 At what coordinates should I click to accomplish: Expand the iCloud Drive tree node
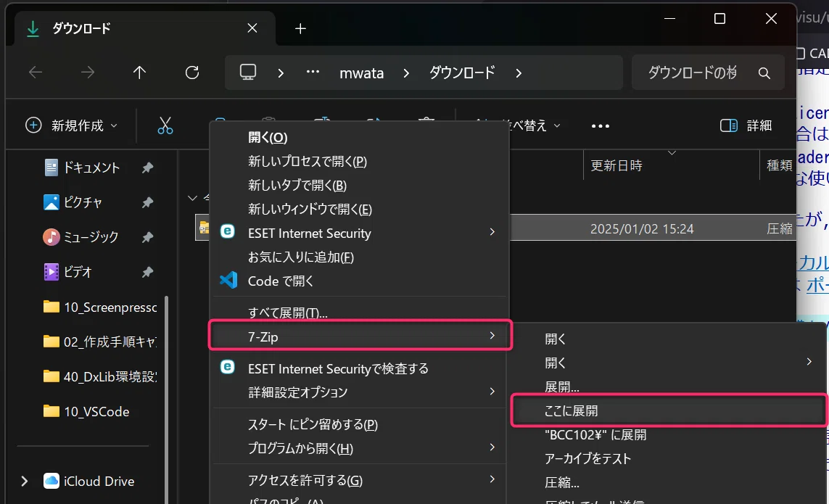tap(25, 481)
